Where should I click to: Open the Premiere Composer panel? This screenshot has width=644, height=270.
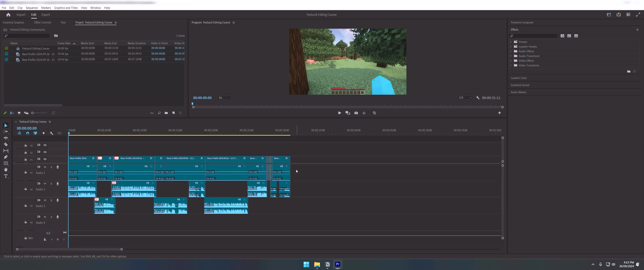point(522,22)
